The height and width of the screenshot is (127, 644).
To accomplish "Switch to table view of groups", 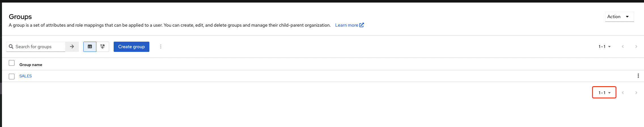I will point(90,46).
